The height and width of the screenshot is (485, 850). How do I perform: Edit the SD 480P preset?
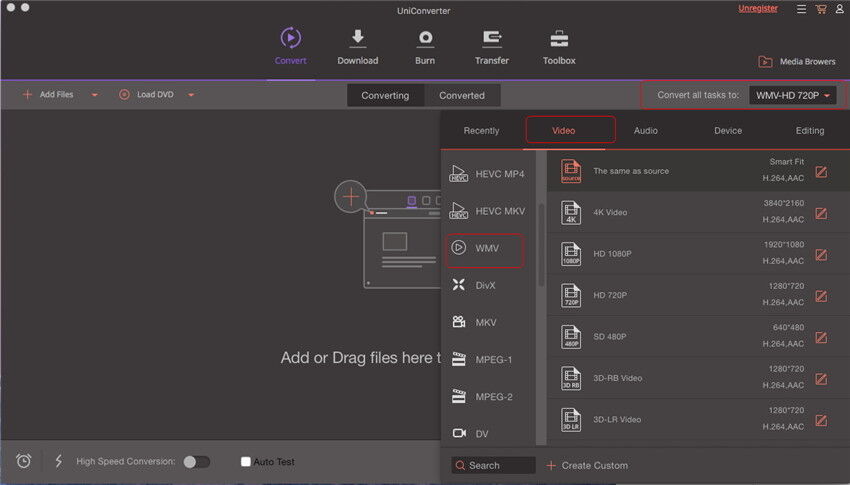coord(821,338)
